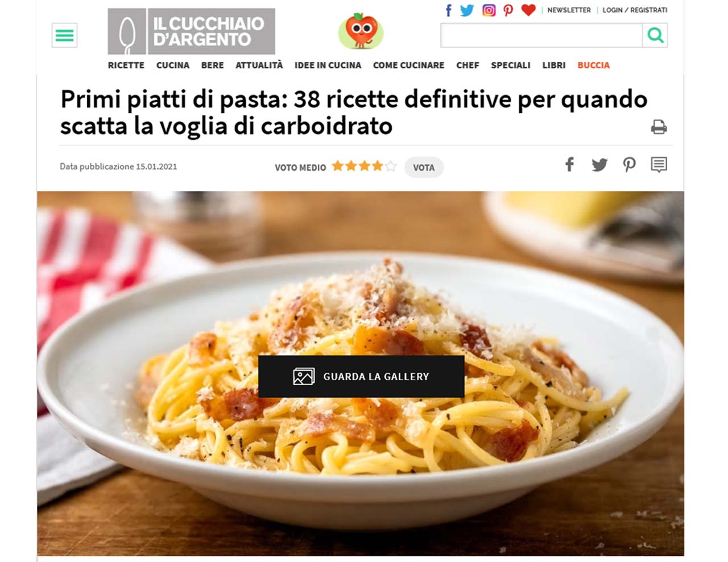Share article on Pinterest below title
This screenshot has width=728, height=562.
click(629, 165)
